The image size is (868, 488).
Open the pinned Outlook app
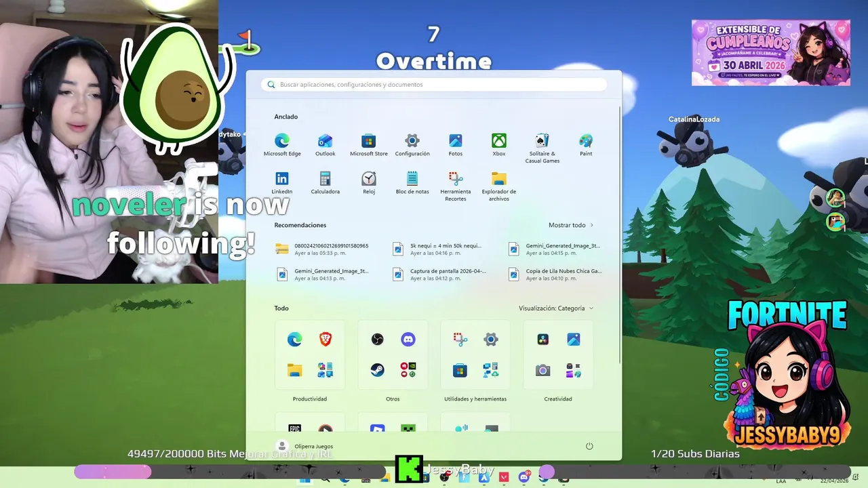point(325,144)
